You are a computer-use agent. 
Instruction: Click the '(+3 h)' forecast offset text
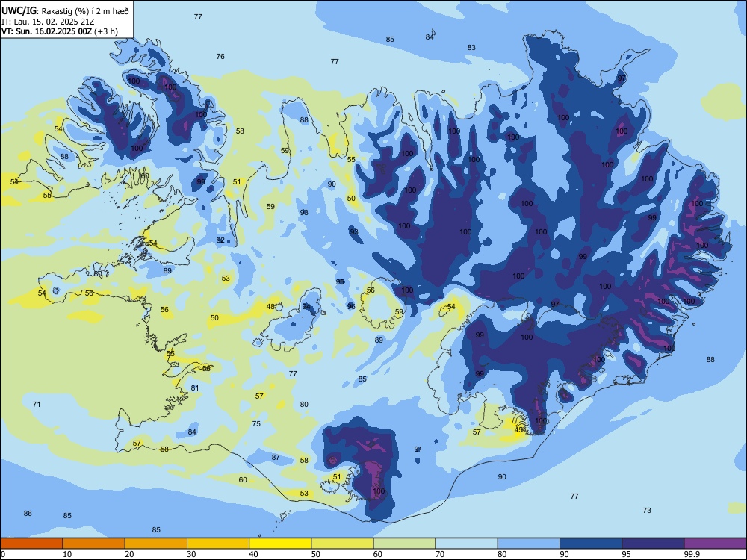tap(106, 31)
